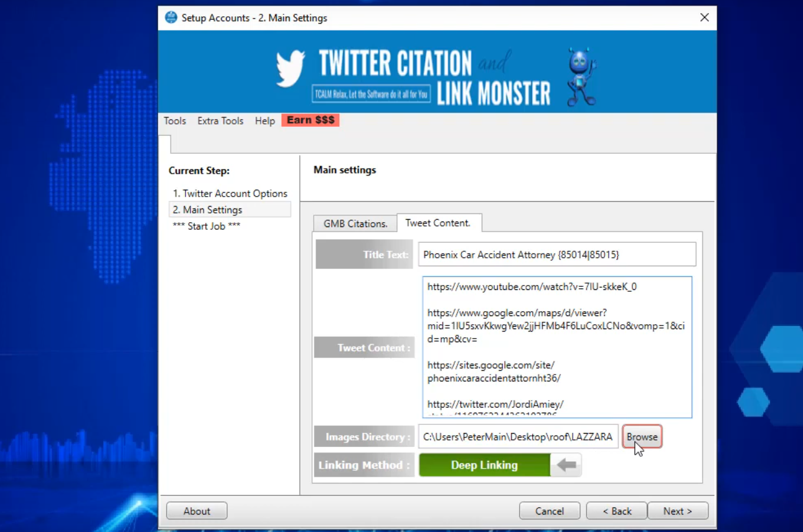Viewport: 803px width, 532px height.
Task: Close the Setup Accounts window
Action: (704, 17)
